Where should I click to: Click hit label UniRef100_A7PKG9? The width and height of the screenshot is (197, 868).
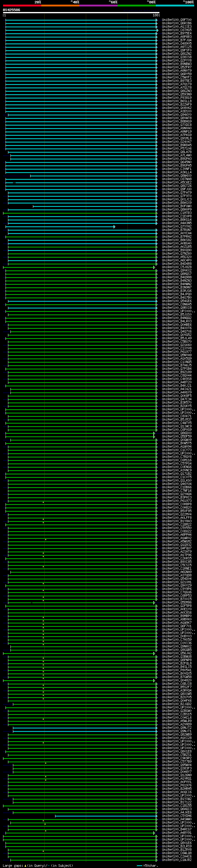[177, 135]
